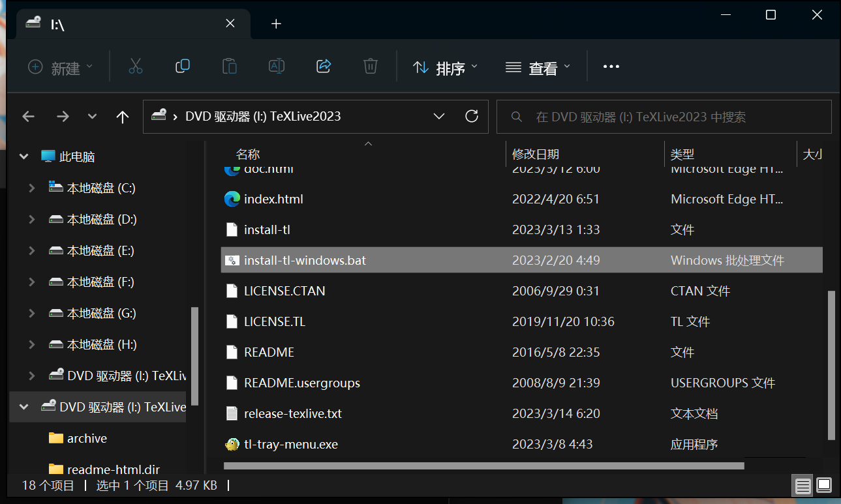This screenshot has width=841, height=504.
Task: Go forward with the right arrow
Action: point(63,117)
